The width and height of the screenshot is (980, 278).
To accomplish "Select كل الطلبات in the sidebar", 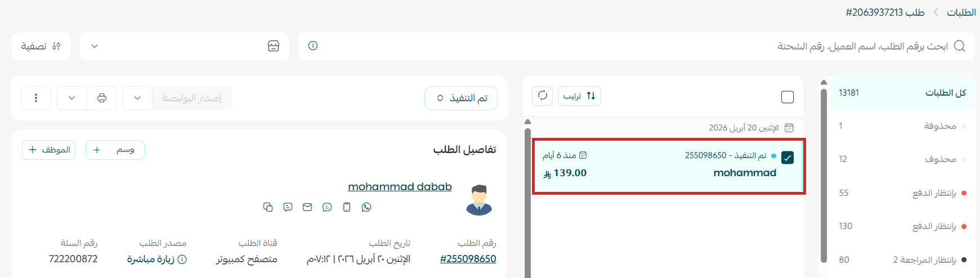I will pos(902,92).
